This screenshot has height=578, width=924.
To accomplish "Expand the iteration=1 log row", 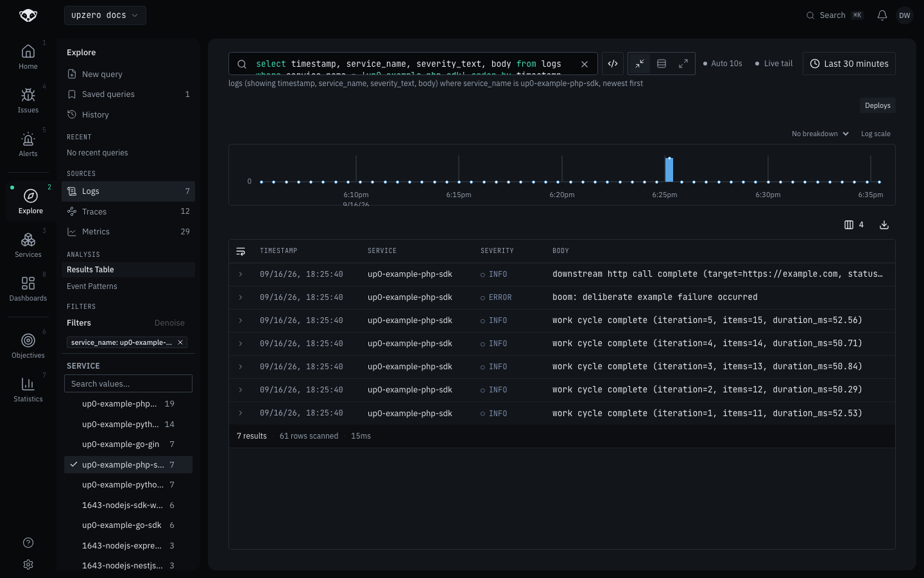I will (x=241, y=413).
